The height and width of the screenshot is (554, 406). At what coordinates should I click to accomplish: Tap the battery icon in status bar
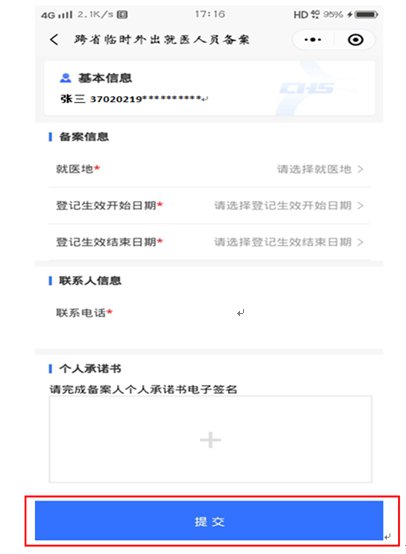tap(366, 14)
